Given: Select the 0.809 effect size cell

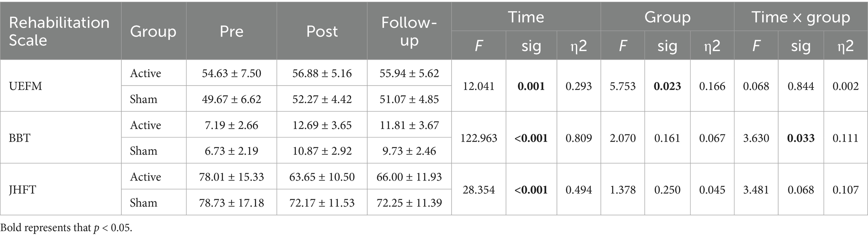Looking at the screenshot, I should tap(579, 138).
